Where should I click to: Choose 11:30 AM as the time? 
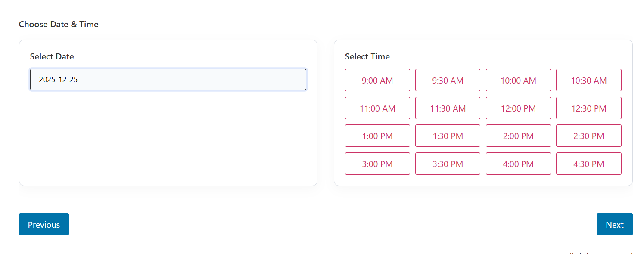point(448,108)
